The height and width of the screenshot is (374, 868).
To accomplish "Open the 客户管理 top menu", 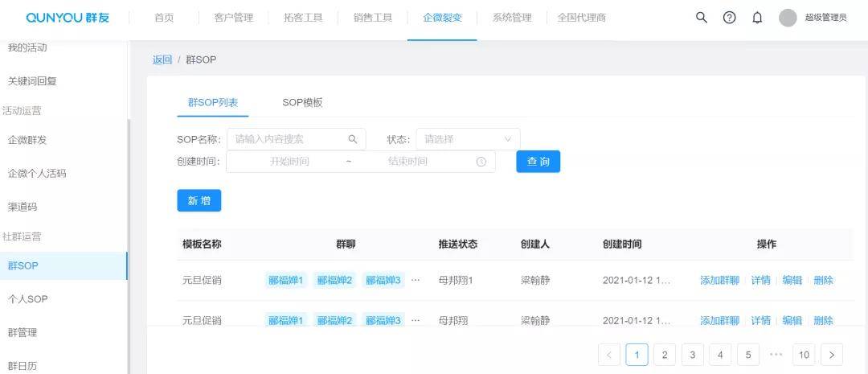I will click(x=234, y=18).
